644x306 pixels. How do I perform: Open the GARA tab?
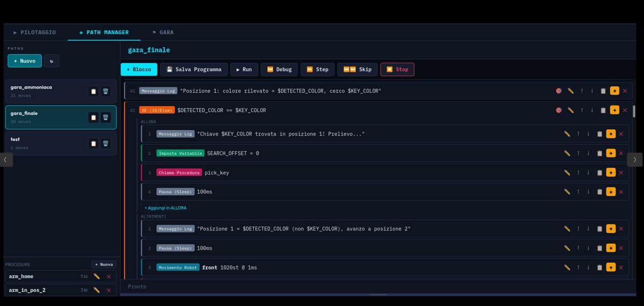click(163, 32)
